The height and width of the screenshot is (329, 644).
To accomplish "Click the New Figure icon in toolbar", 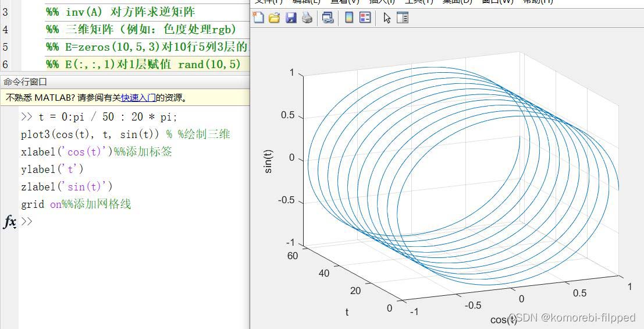I will click(258, 18).
